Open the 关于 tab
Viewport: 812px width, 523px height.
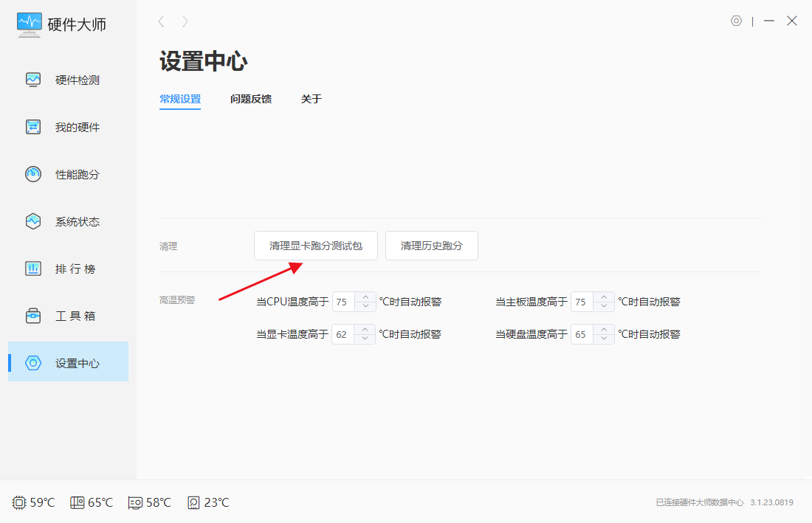coord(312,99)
